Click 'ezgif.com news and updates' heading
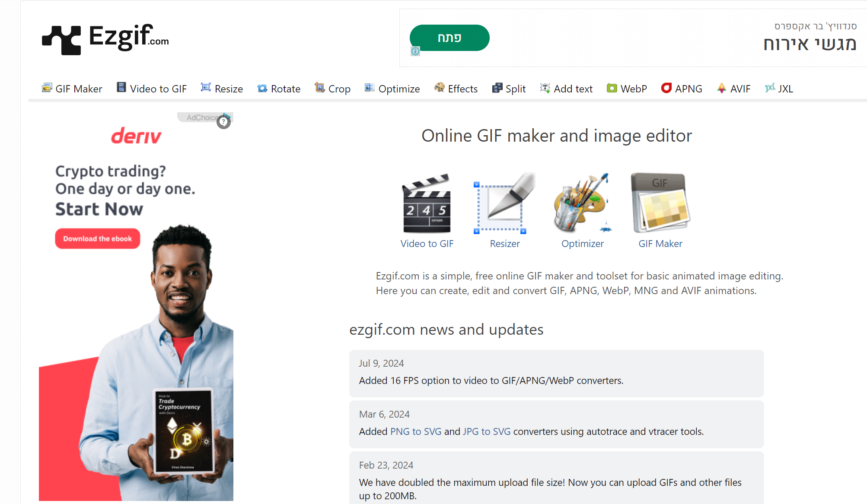 [x=446, y=330]
